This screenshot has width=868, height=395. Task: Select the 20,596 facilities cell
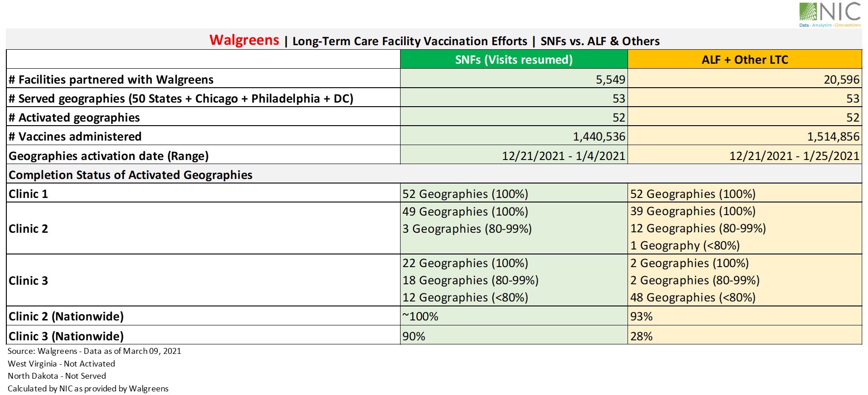[x=745, y=79]
